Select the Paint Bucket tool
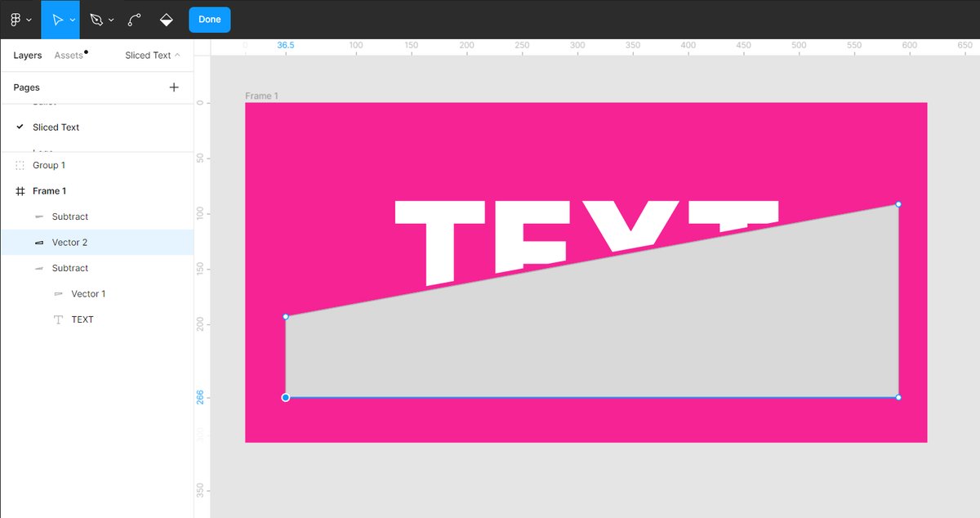The width and height of the screenshot is (980, 518). pyautogui.click(x=166, y=20)
